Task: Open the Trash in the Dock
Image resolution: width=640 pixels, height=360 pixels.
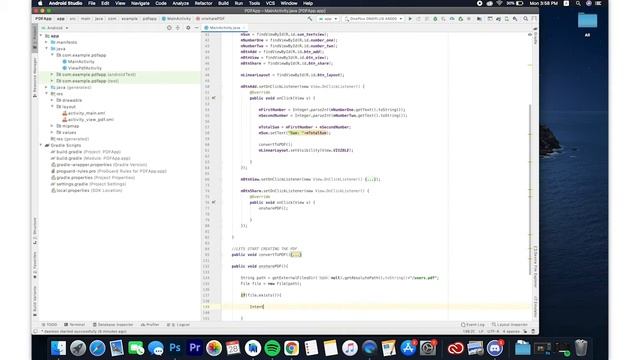Action: pos(581,348)
